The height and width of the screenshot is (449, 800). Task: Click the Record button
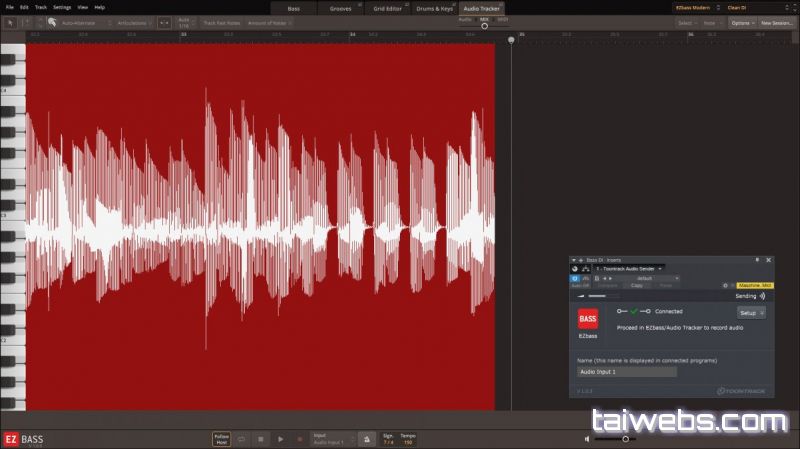(299, 438)
